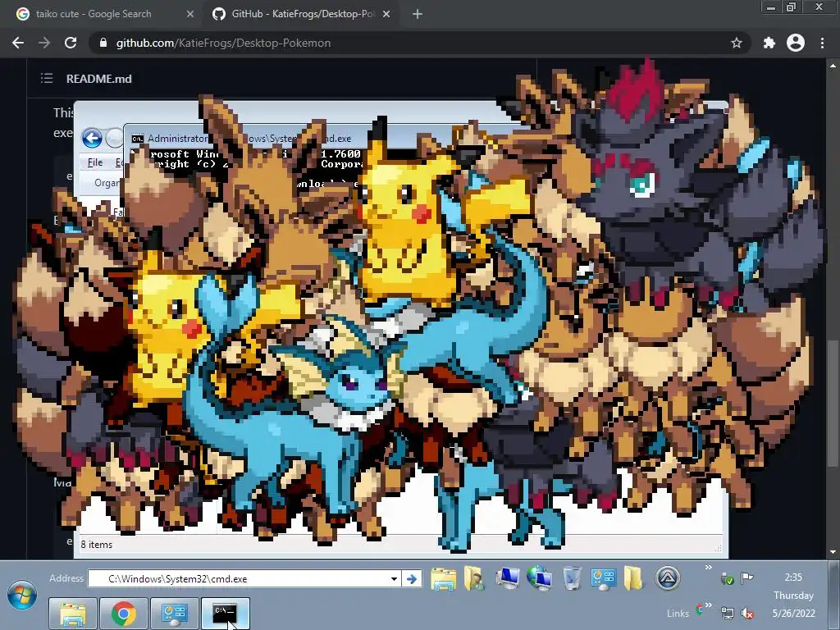The image size is (840, 630).
Task: Bookmark this page with the star icon
Action: tap(737, 43)
